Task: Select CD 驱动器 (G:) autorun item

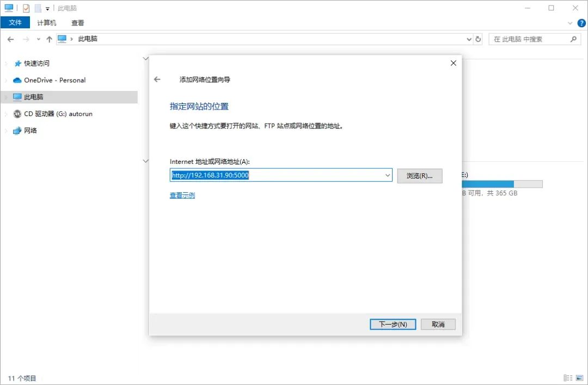Action: coord(58,114)
